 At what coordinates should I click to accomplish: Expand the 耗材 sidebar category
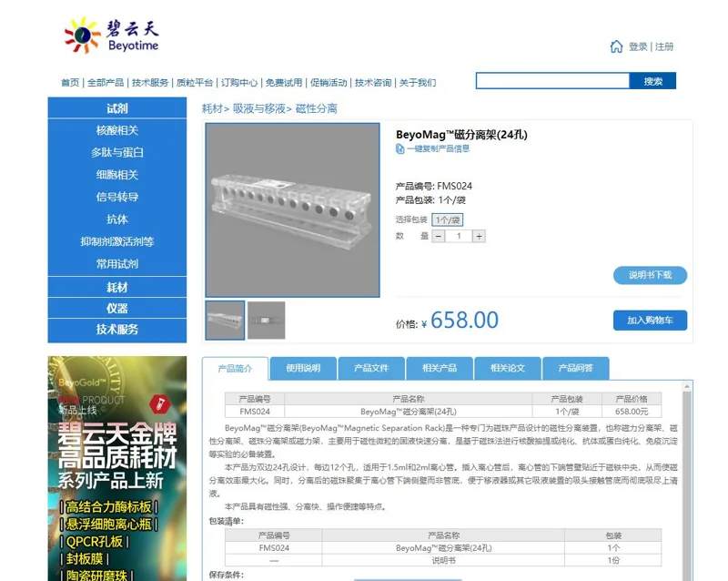117,287
